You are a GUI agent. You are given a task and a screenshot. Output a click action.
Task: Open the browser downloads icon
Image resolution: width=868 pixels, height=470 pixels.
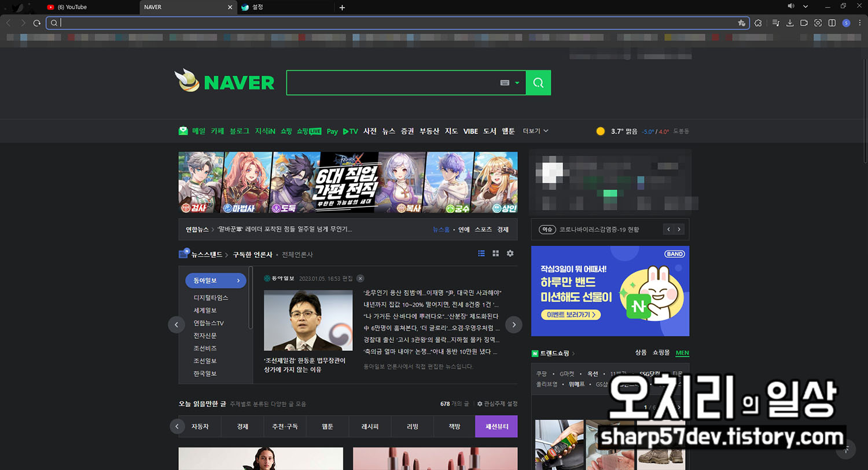(790, 23)
